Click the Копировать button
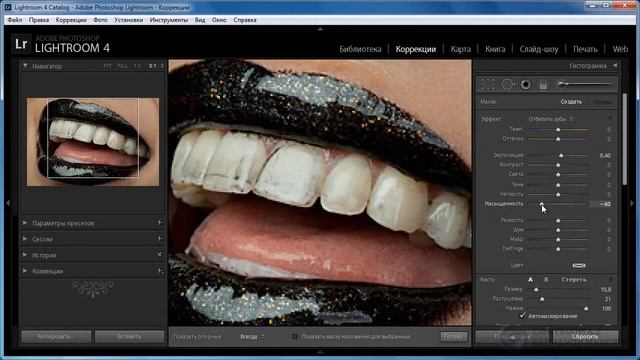Screen dimensions: 640x360 pos(56,337)
